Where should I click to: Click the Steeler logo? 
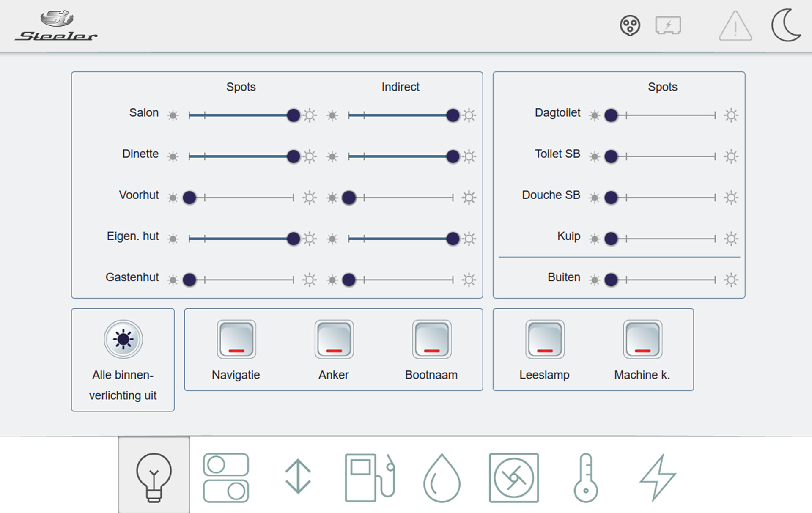[x=57, y=26]
